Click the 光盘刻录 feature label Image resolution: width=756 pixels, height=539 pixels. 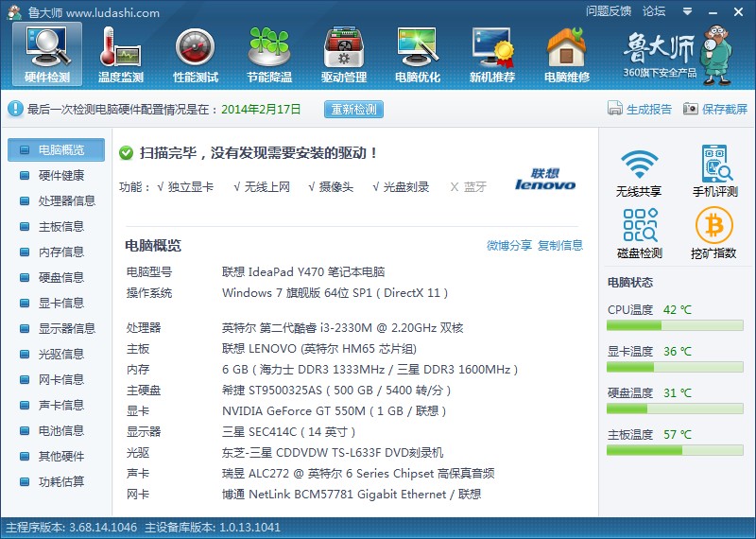click(406, 187)
